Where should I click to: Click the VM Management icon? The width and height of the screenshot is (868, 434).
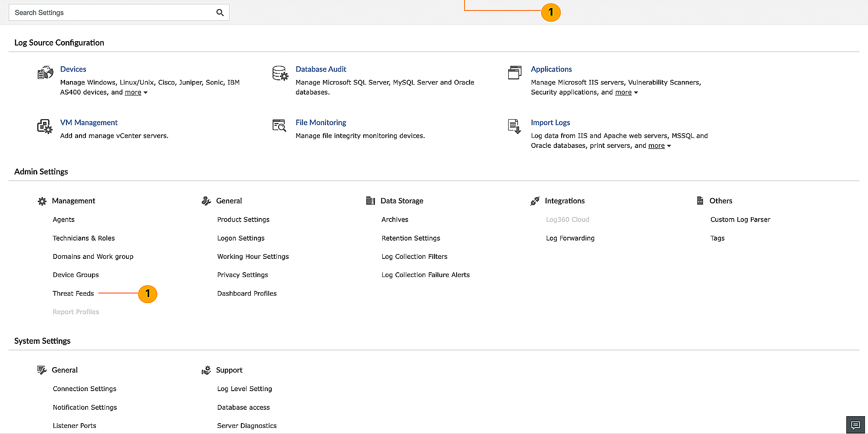pyautogui.click(x=45, y=126)
